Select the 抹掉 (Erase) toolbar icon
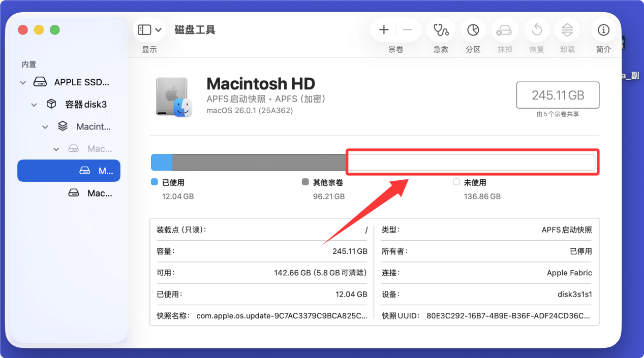This screenshot has height=358, width=644. pos(505,29)
